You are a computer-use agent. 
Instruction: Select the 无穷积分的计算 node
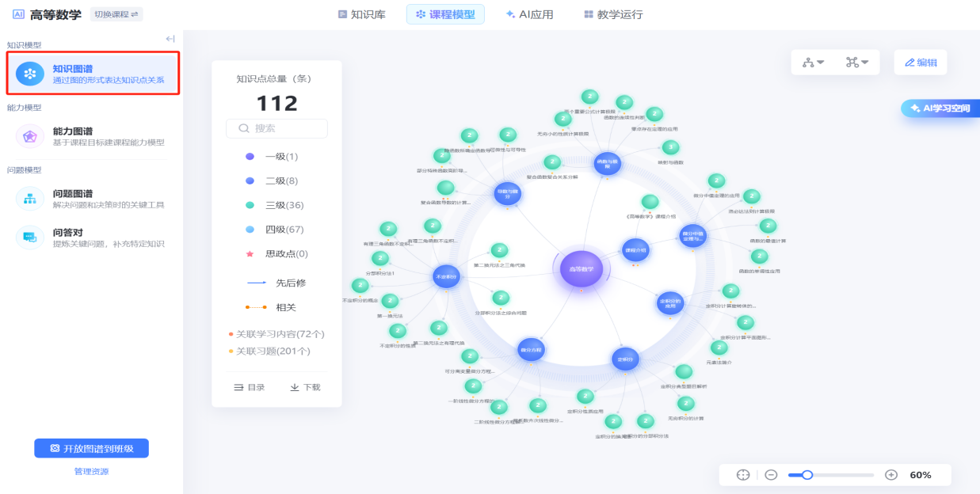[686, 403]
